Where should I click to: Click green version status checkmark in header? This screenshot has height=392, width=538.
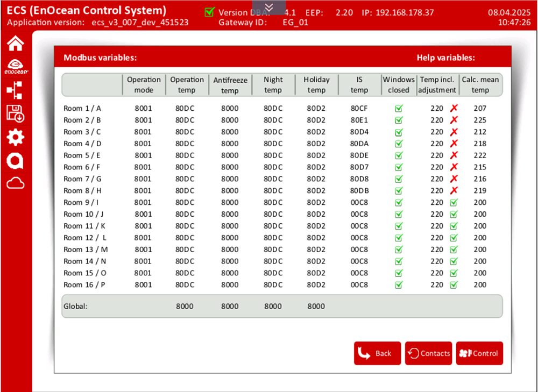210,12
